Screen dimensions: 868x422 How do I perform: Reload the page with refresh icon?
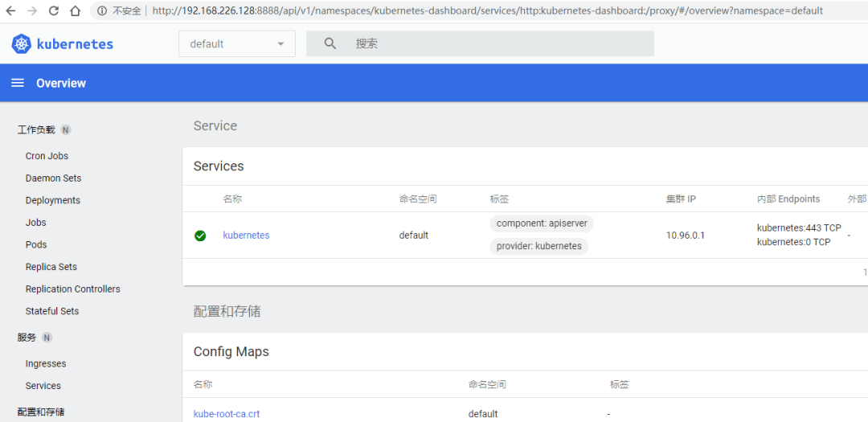pyautogui.click(x=54, y=10)
